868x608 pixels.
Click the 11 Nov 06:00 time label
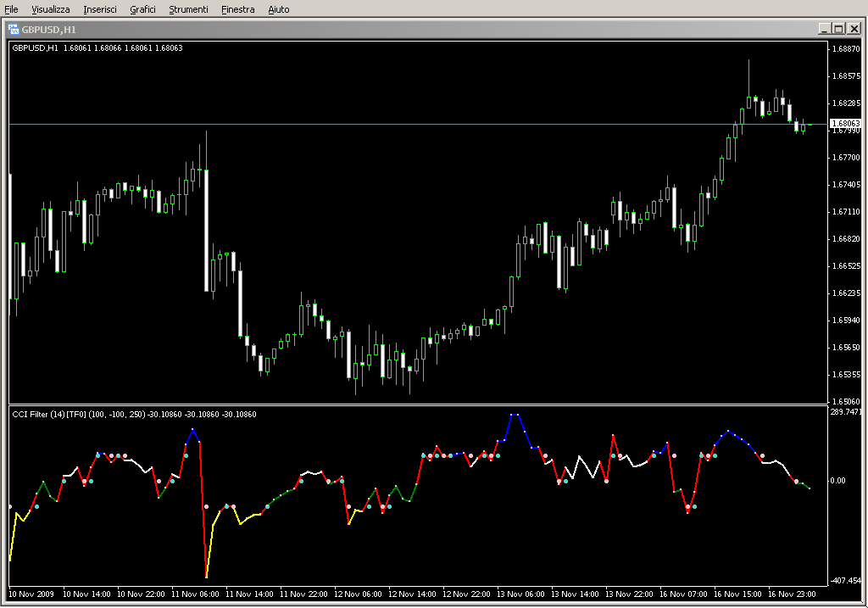[195, 594]
